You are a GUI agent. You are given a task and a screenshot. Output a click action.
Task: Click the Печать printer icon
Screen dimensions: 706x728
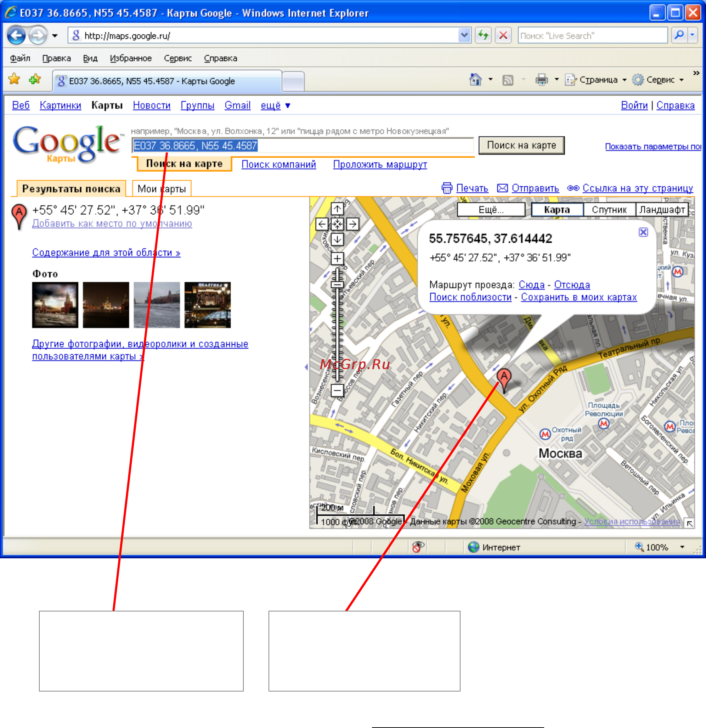point(447,188)
